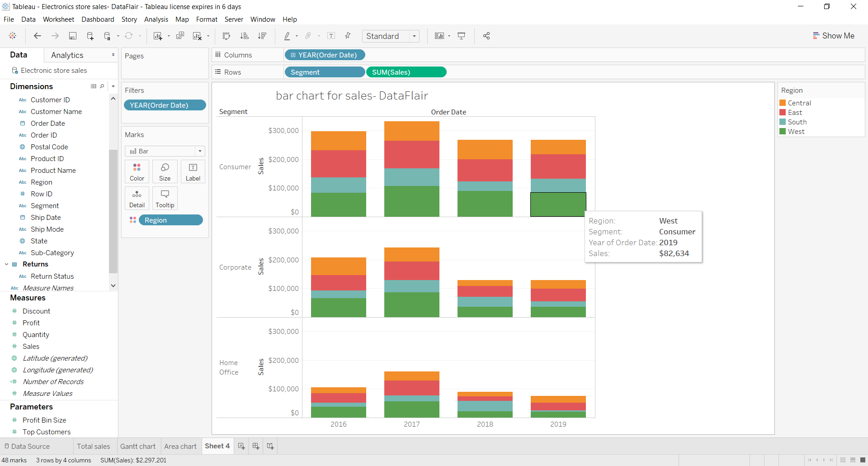Click the West color swatch in Region legend
868x466 pixels.
click(x=783, y=131)
